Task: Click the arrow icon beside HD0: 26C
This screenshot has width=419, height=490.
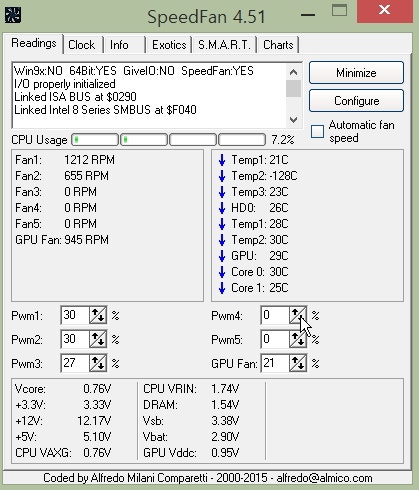Action: click(x=222, y=208)
